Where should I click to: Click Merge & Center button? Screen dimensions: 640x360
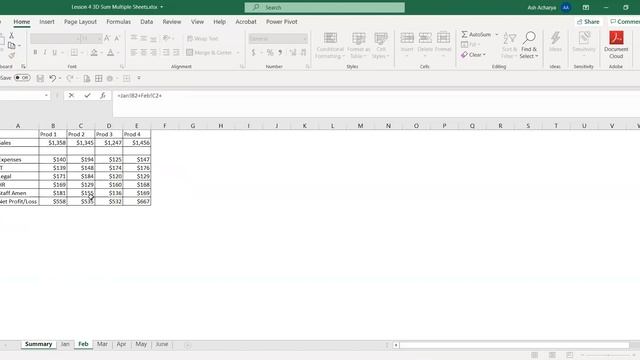tap(209, 52)
